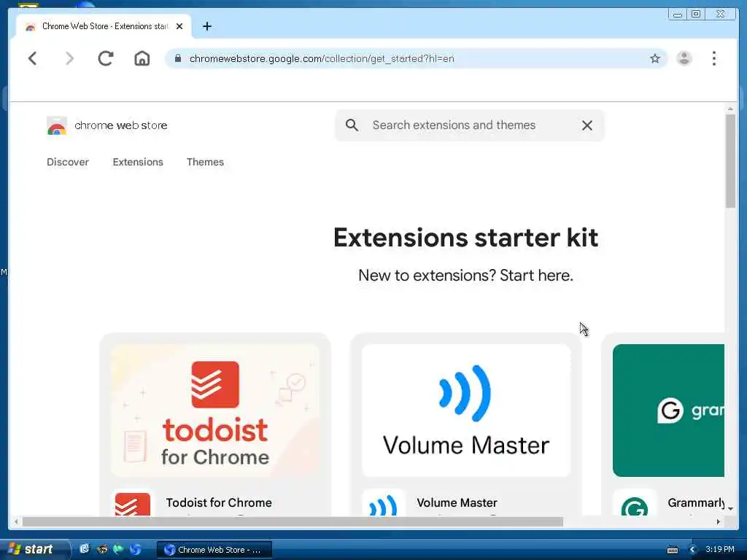Image resolution: width=747 pixels, height=560 pixels.
Task: Open the Grammarly title link
Action: [x=696, y=503]
